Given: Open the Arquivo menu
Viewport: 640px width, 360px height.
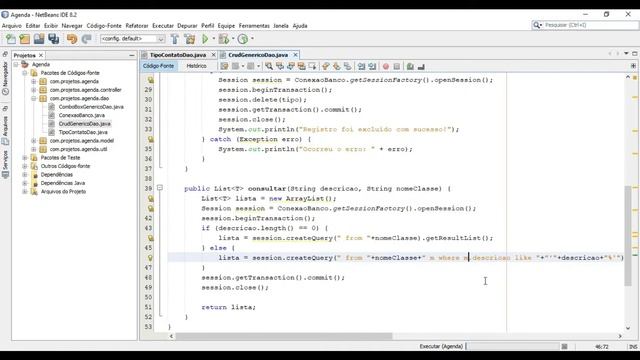Looking at the screenshot, I should (12, 26).
